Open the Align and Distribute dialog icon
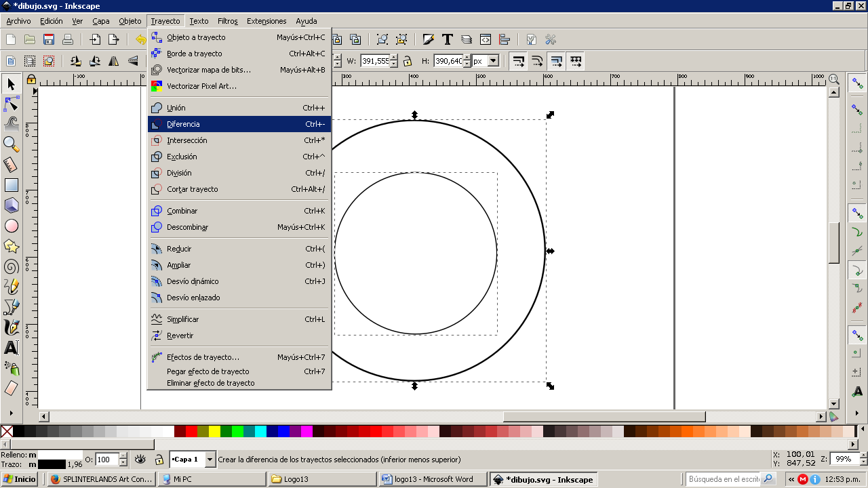 click(x=505, y=39)
